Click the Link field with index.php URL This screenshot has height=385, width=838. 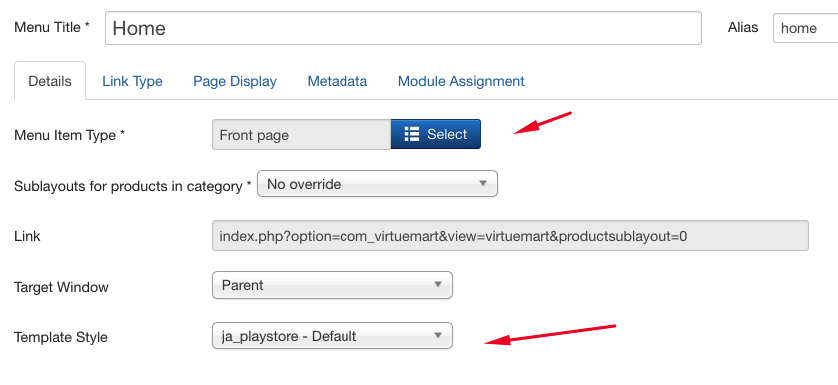pos(510,235)
